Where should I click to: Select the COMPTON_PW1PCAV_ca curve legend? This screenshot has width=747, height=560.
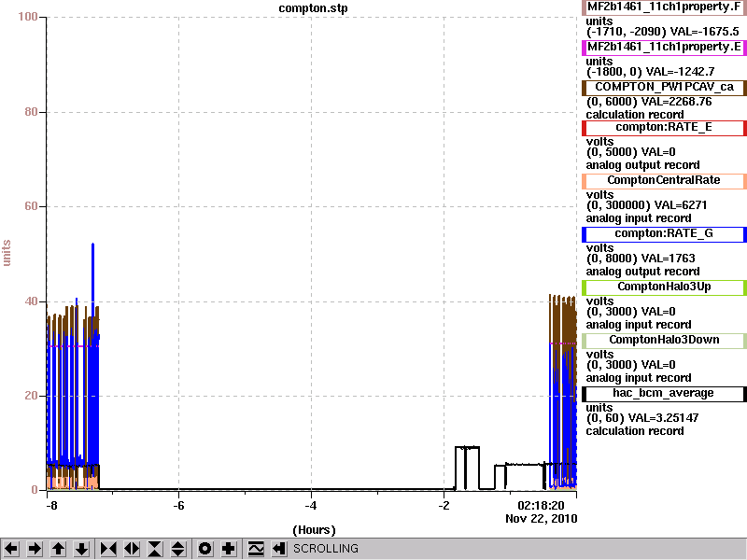[664, 87]
